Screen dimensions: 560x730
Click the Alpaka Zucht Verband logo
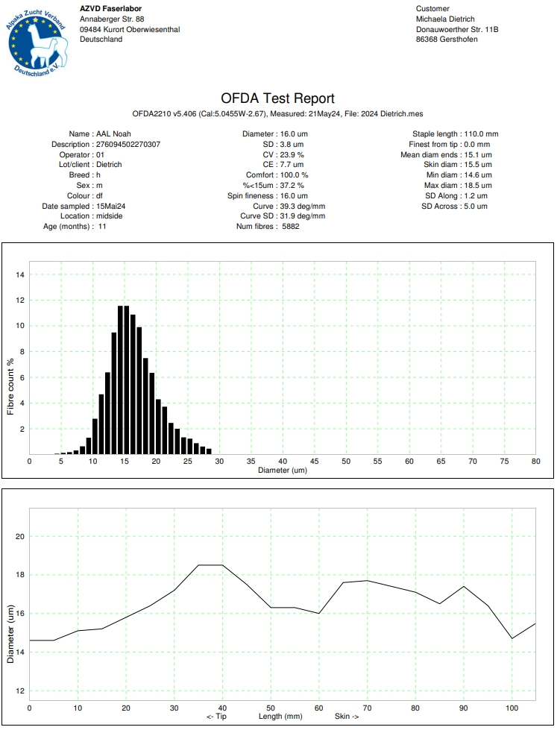coord(38,43)
